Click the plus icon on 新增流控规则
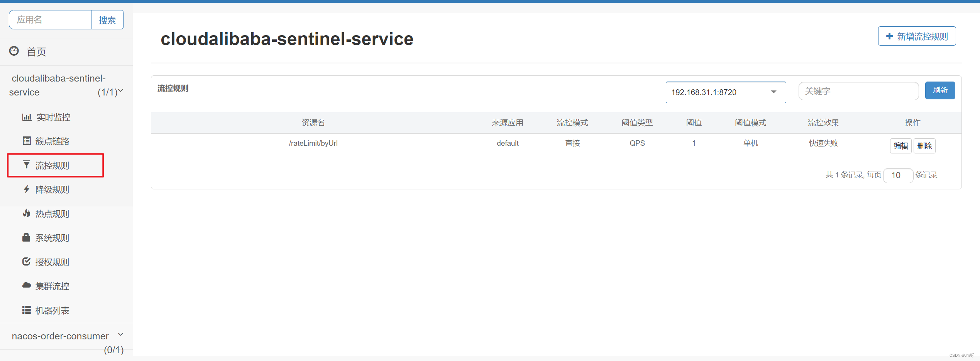Screen dimensions: 980x361 click(889, 36)
